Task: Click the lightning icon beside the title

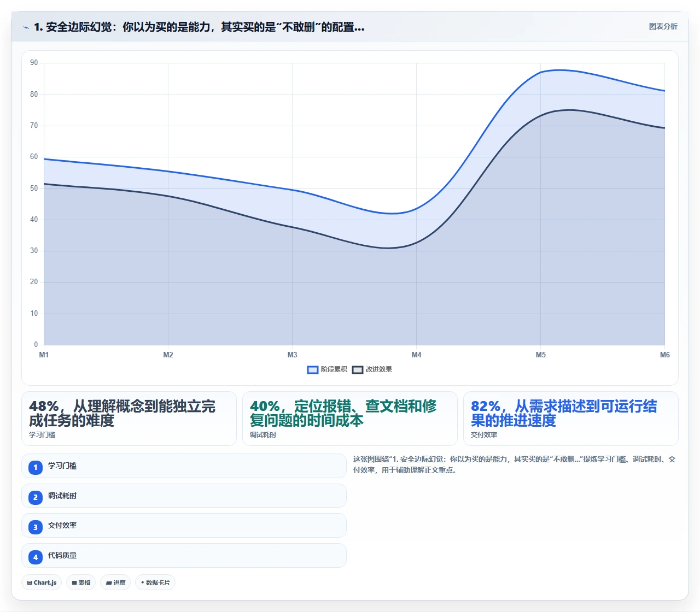Action: (x=26, y=27)
